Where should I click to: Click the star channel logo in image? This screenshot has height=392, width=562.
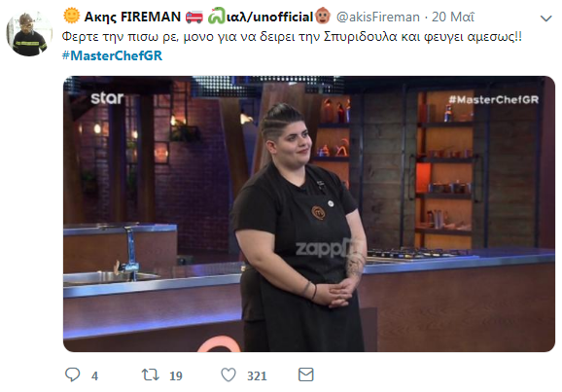click(107, 98)
